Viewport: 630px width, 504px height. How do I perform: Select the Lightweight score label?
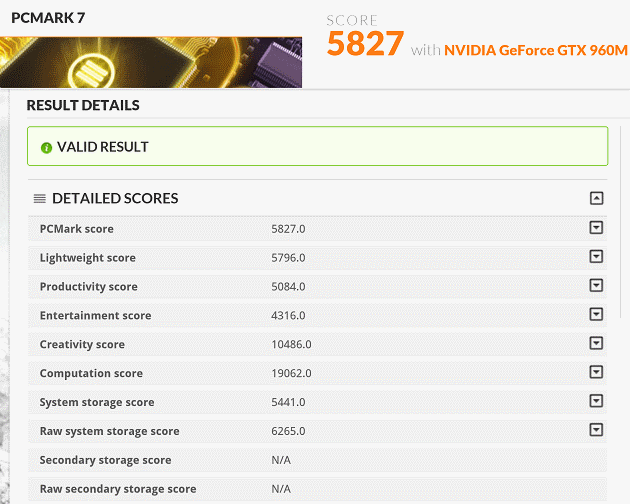pos(88,258)
